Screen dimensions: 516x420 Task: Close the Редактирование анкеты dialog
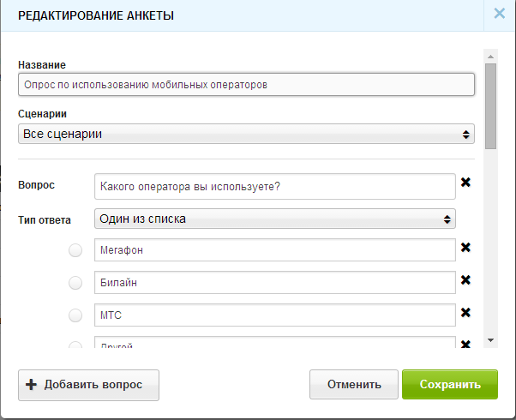coord(499,14)
